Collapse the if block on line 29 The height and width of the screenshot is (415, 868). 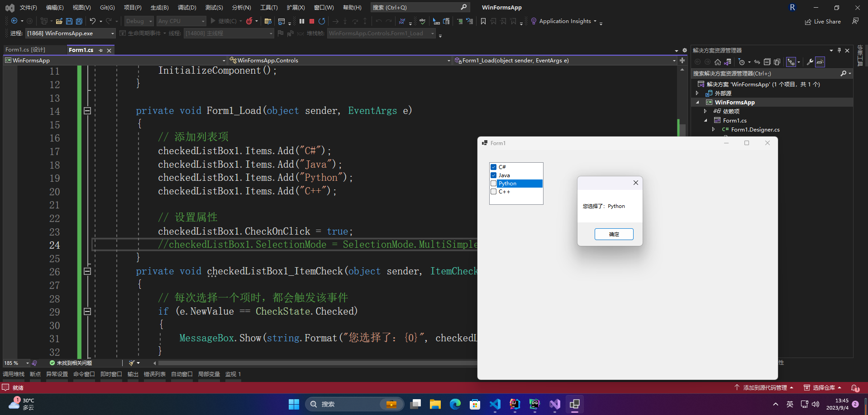click(x=87, y=311)
